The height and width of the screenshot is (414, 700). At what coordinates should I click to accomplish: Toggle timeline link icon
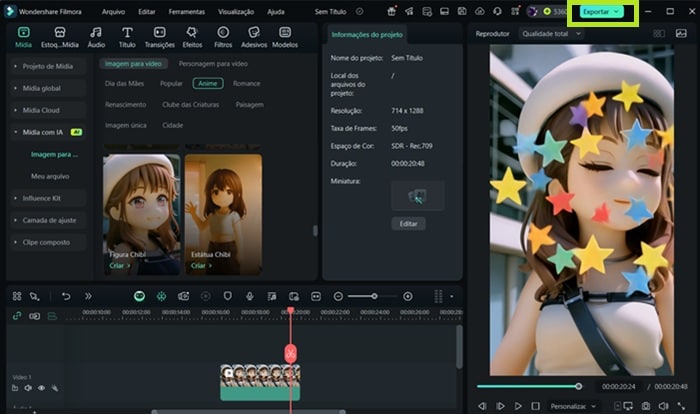tap(17, 316)
